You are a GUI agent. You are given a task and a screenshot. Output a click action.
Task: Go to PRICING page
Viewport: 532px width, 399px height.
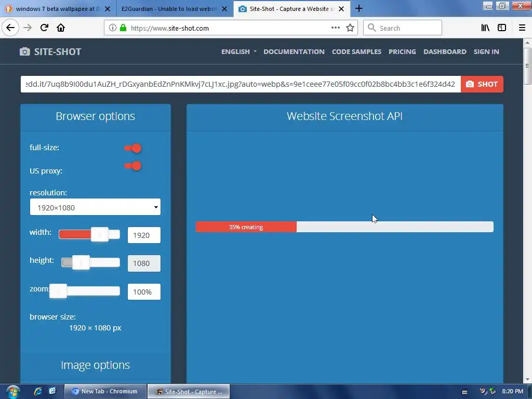click(x=402, y=51)
